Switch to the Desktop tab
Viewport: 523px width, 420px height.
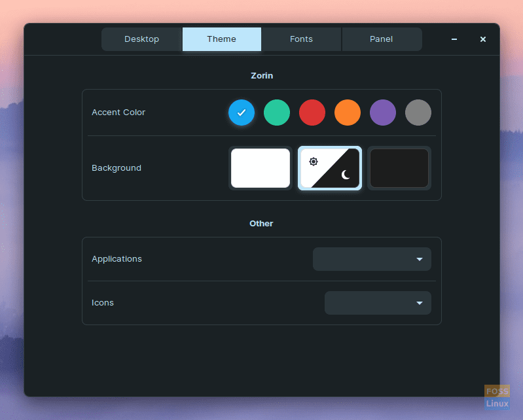142,39
